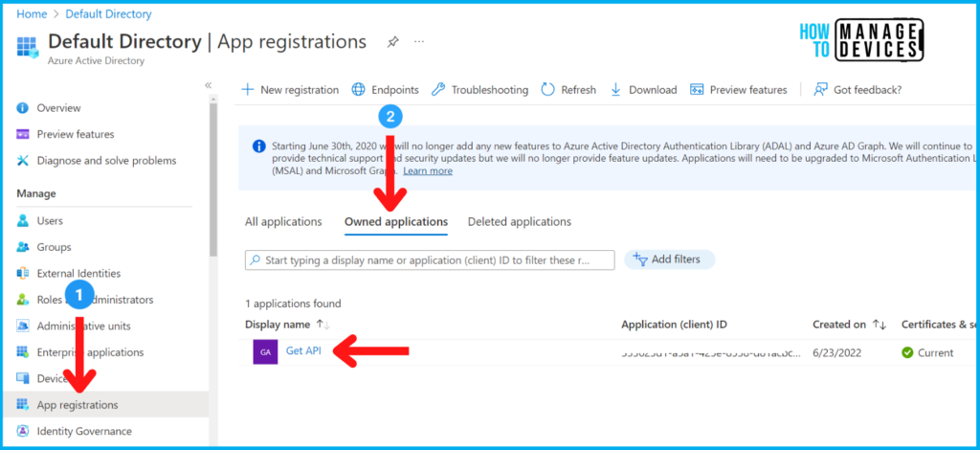Go to the Home breadcrumb link
This screenshot has height=450, width=980.
[x=32, y=13]
